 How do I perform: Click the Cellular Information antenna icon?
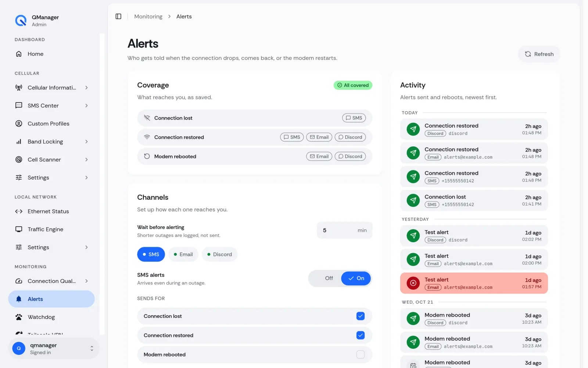(x=19, y=88)
